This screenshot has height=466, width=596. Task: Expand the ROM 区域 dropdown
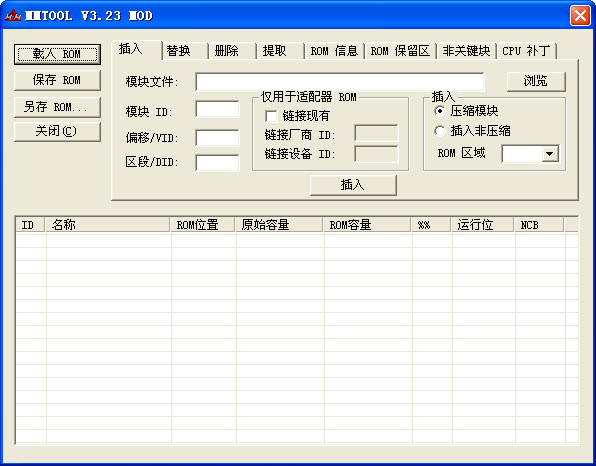click(x=550, y=154)
